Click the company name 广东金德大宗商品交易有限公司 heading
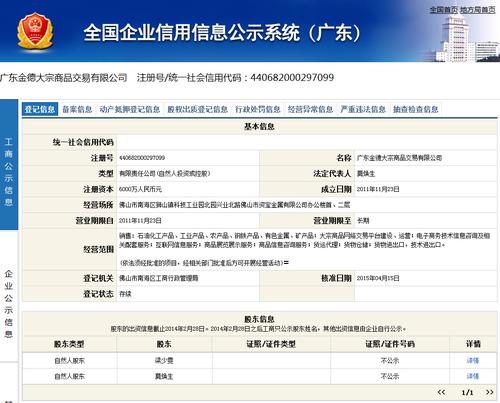This screenshot has width=500, height=403. coord(64,78)
